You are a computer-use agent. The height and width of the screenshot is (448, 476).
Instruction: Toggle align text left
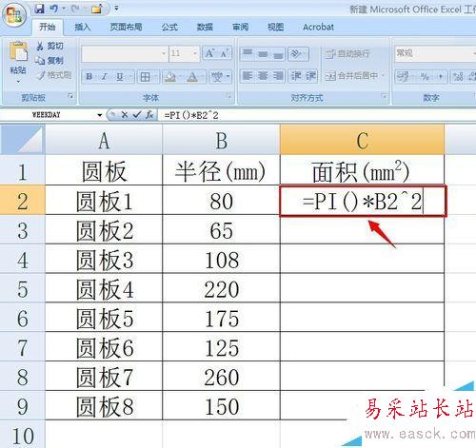(x=248, y=76)
